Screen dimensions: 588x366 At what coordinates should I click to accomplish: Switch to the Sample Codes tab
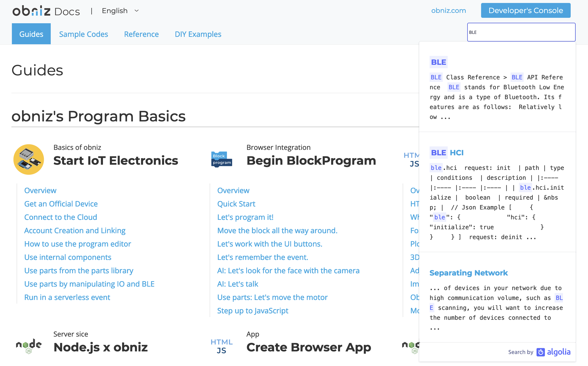83,34
